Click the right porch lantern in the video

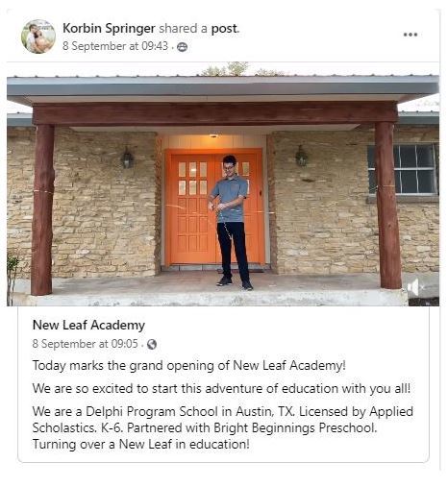[301, 156]
